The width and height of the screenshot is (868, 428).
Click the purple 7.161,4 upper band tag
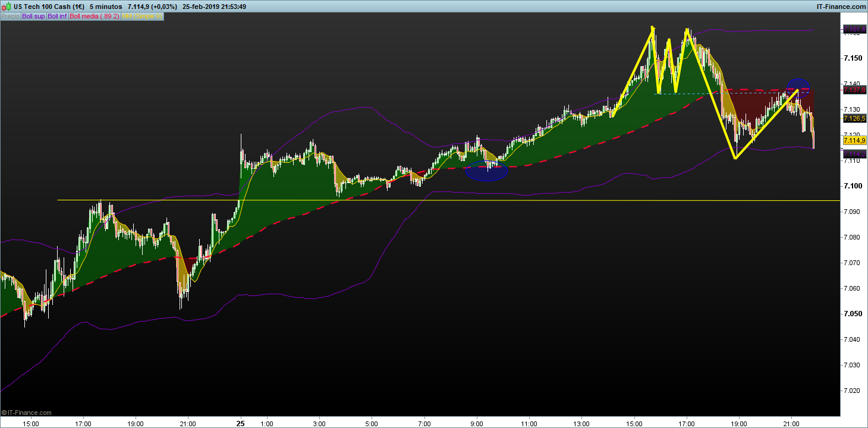(854, 29)
